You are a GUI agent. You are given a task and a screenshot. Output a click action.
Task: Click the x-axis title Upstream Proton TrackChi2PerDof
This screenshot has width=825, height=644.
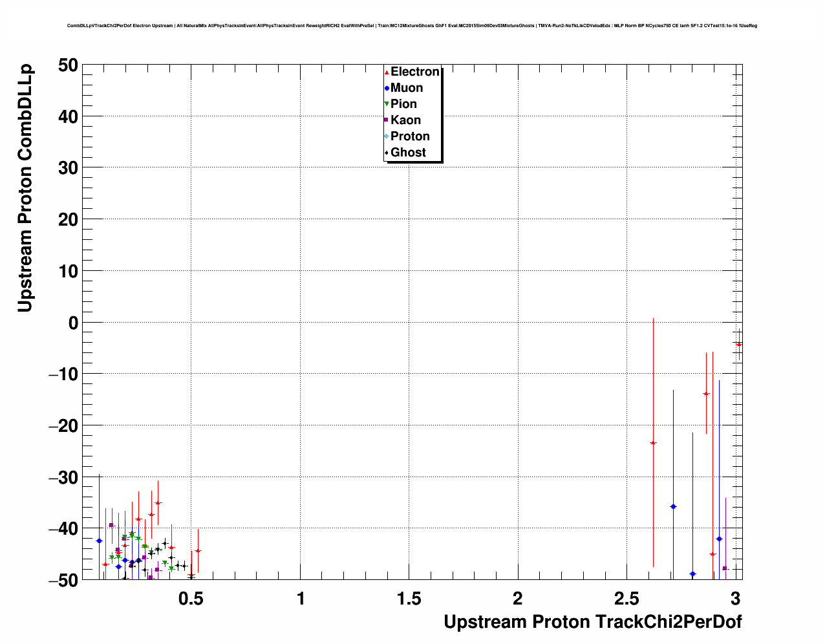coord(592,622)
